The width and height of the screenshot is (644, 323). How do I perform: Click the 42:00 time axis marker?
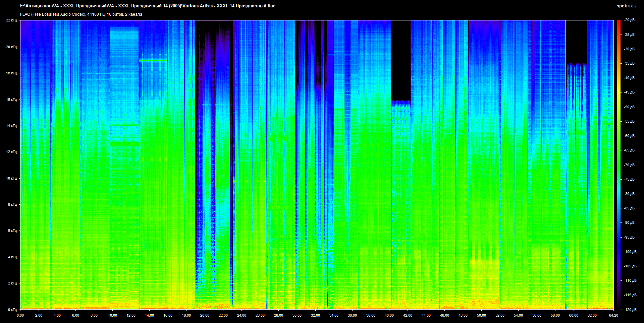pyautogui.click(x=408, y=315)
